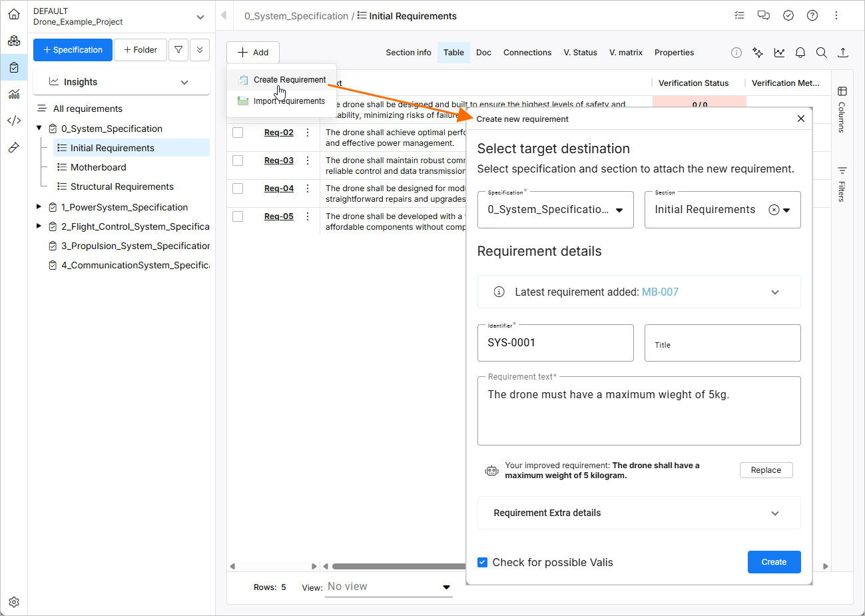The height and width of the screenshot is (616, 865).
Task: Select the Insights analytics icon in the sidebar
Action: pos(13,94)
